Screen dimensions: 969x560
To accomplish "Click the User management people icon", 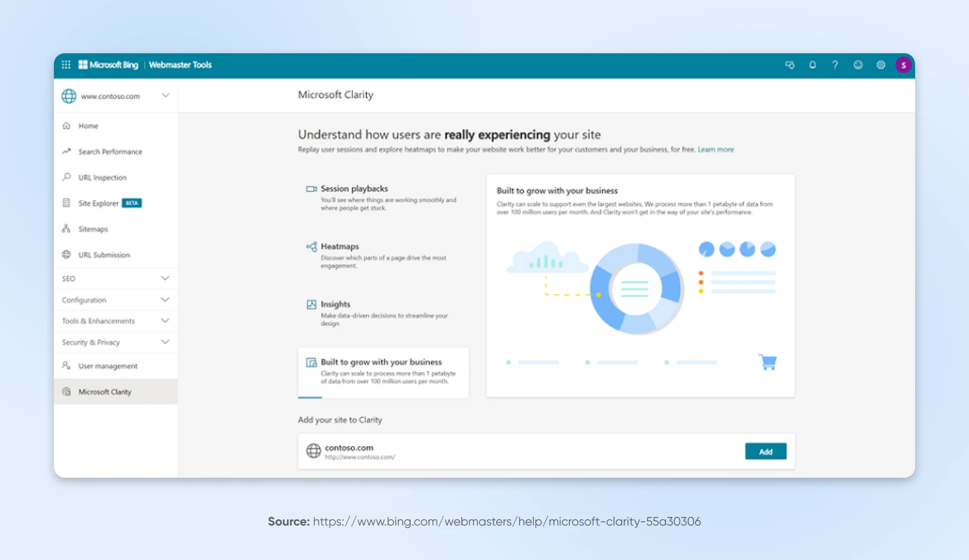I will click(67, 366).
